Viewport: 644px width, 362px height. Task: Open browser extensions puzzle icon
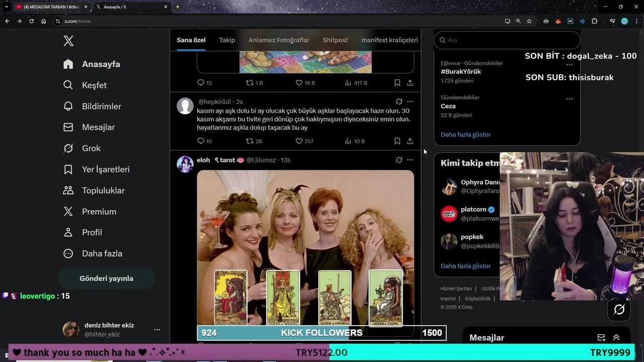tap(595, 21)
